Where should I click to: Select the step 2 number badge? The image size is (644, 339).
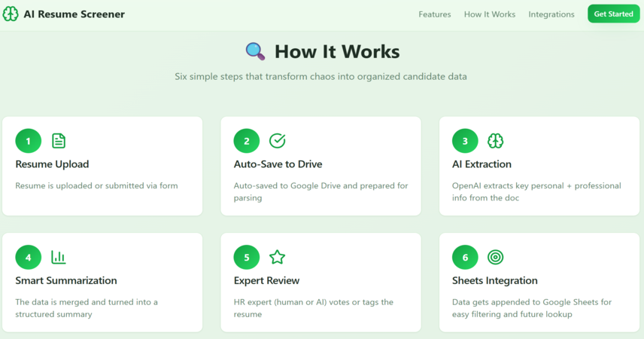point(247,141)
